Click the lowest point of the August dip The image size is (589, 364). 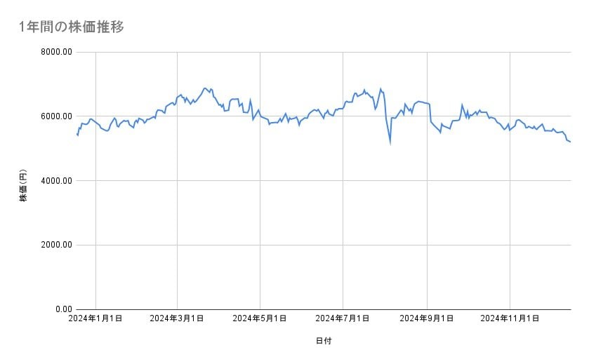[x=390, y=142]
